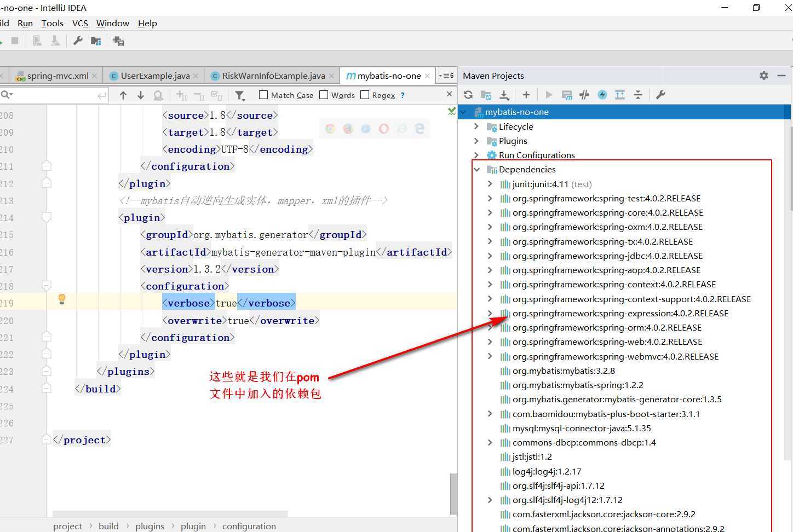Open search history dropdown in find field
The image size is (793, 532).
click(7, 95)
